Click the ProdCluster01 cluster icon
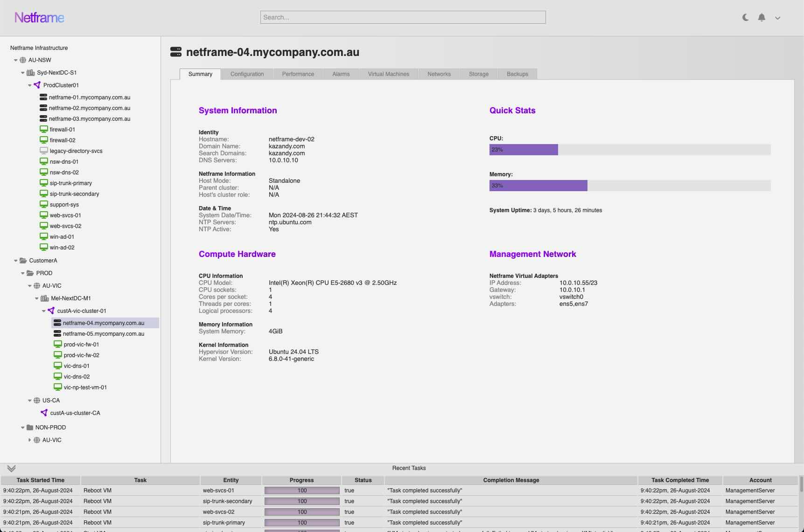Screen dimensions: 804x532 (37, 85)
